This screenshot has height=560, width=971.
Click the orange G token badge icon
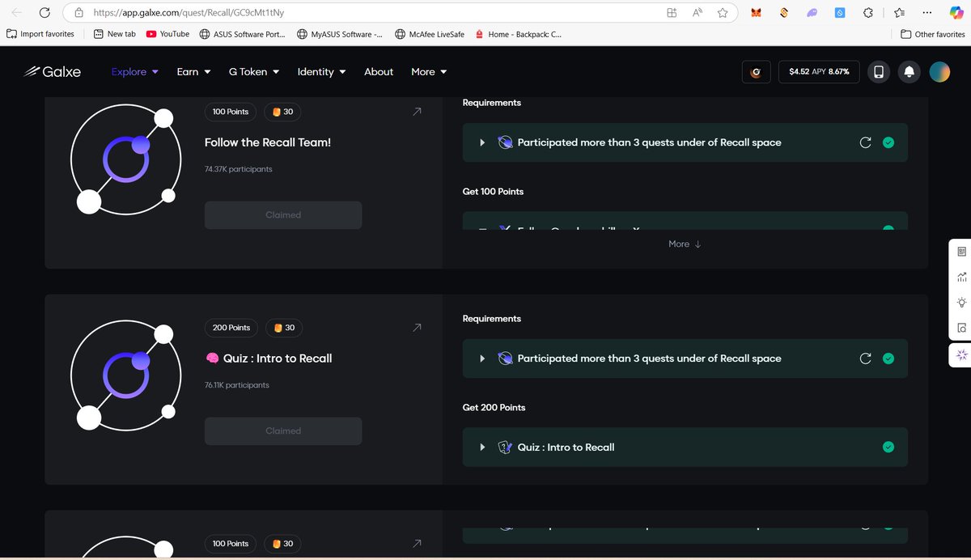(x=756, y=72)
